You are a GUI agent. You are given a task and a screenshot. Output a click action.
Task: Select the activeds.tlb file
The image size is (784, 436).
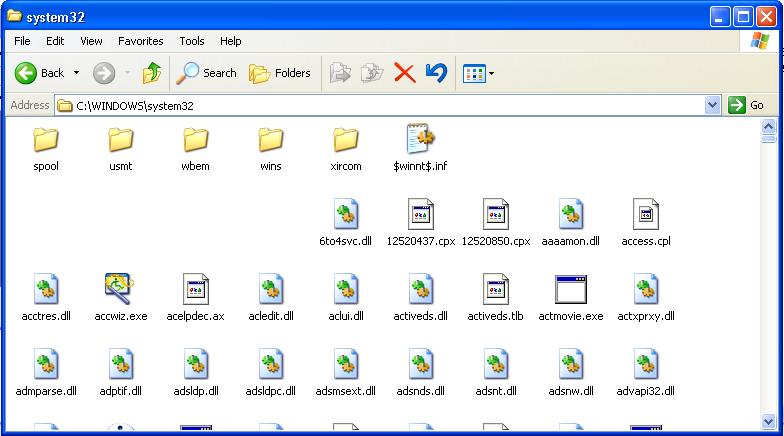(x=496, y=298)
